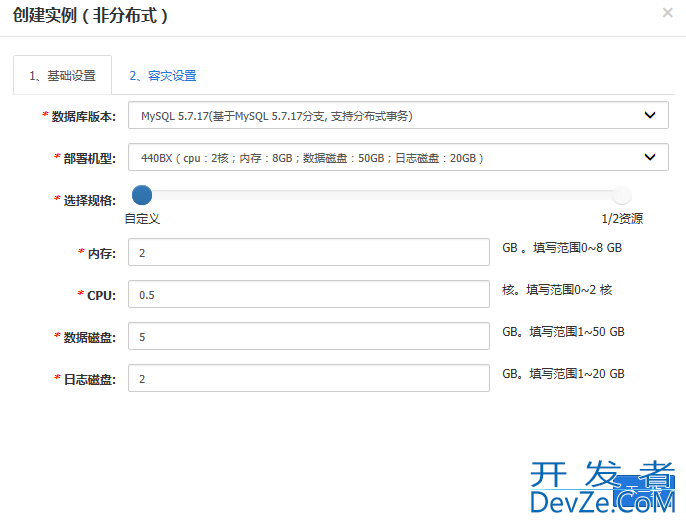Viewport: 686px width, 524px height.
Task: Close the 创建实例 dialog
Action: point(667,13)
